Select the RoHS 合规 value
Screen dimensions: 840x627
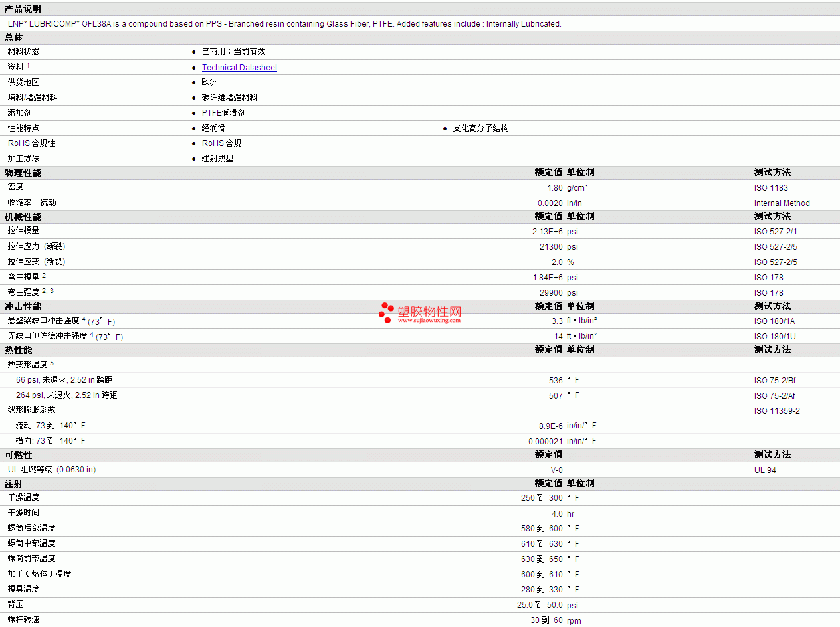tap(222, 143)
